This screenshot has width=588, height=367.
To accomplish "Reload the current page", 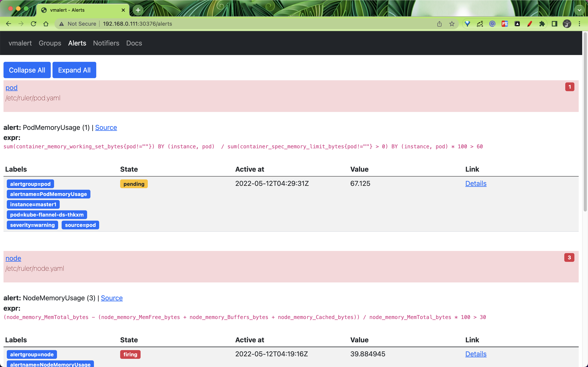I will [x=33, y=24].
